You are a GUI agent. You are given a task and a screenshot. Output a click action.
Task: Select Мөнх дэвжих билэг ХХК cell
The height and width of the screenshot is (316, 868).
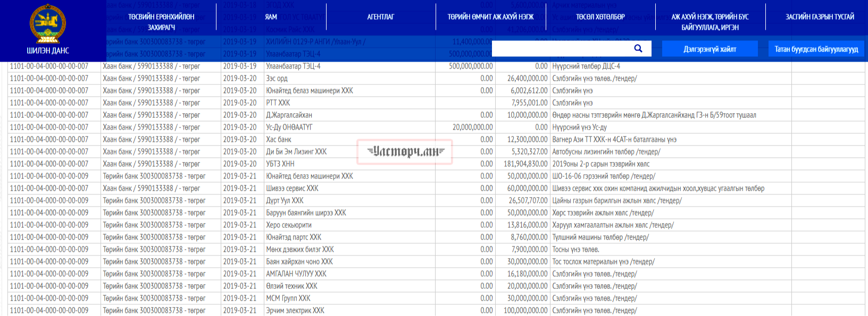300,250
